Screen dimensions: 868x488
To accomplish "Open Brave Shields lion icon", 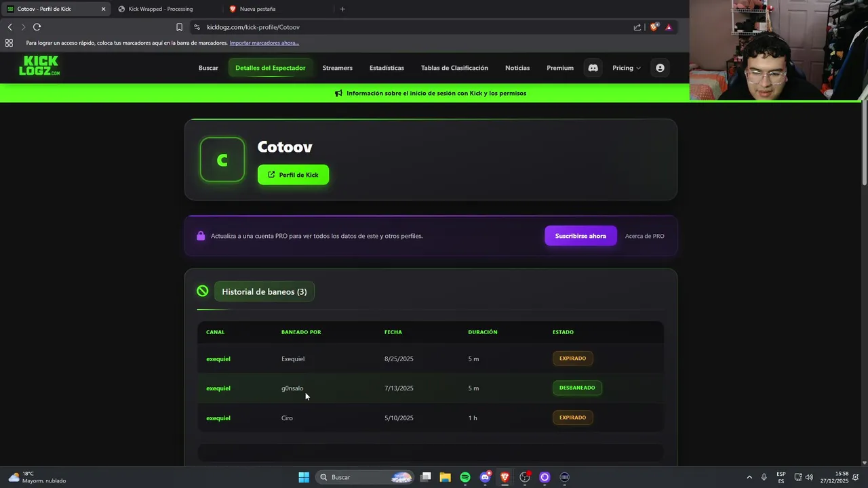I will (x=654, y=27).
